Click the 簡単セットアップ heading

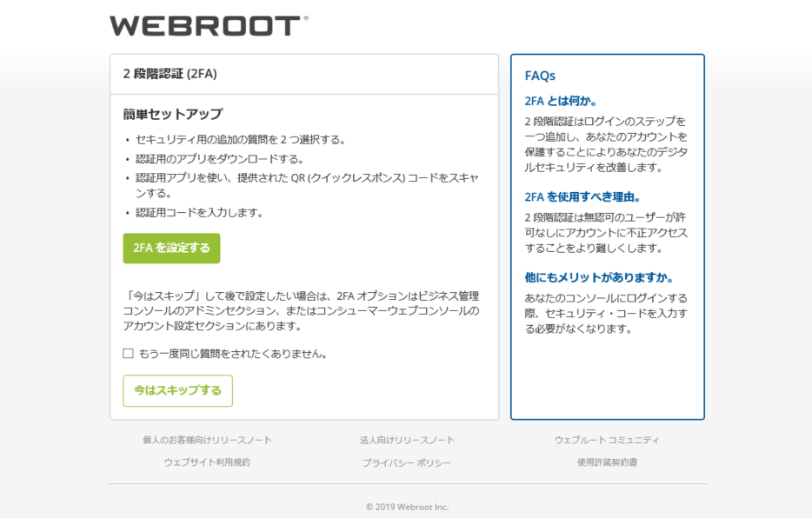(173, 114)
